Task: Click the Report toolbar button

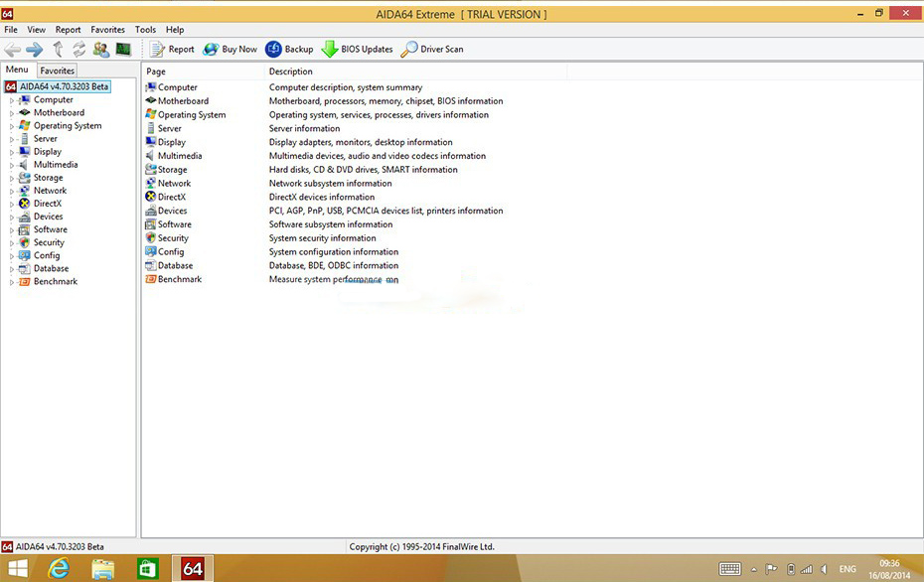Action: pyautogui.click(x=172, y=50)
